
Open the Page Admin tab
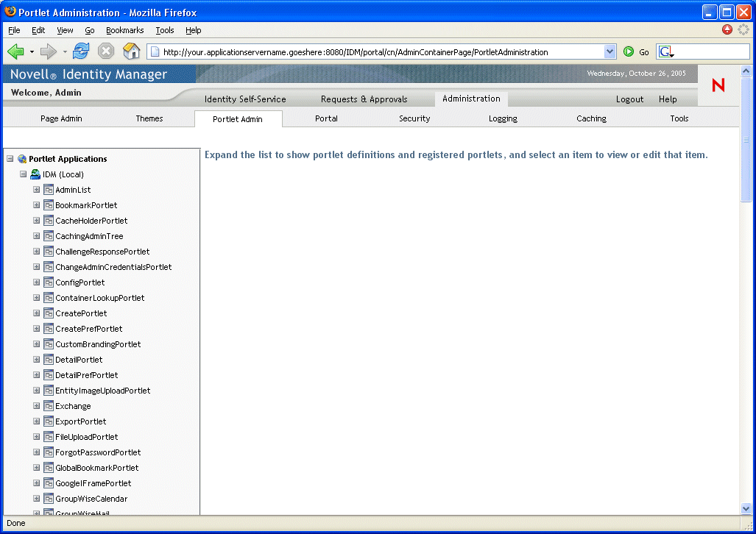point(61,118)
